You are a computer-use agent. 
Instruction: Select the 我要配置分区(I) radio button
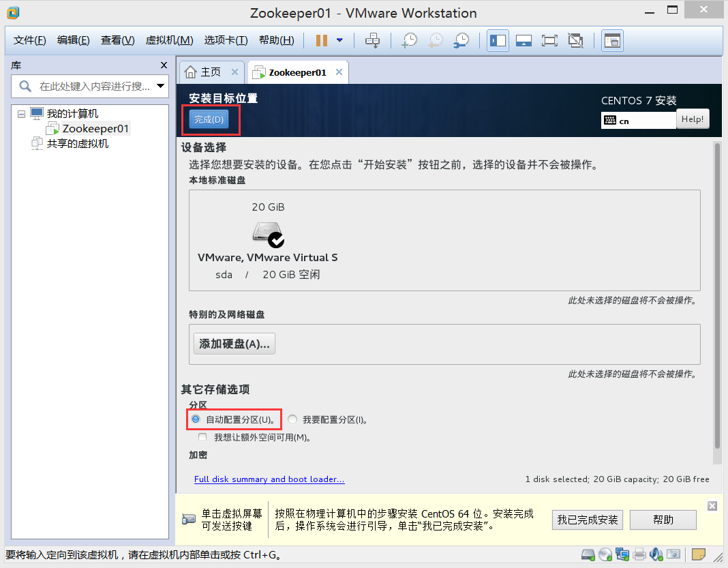click(292, 419)
